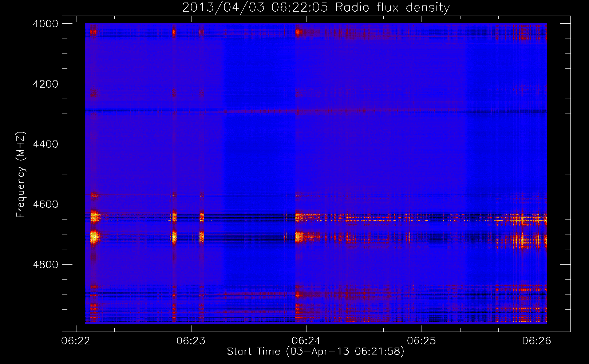Select the 4000 frequency tick label
The image size is (589, 364).
point(46,24)
